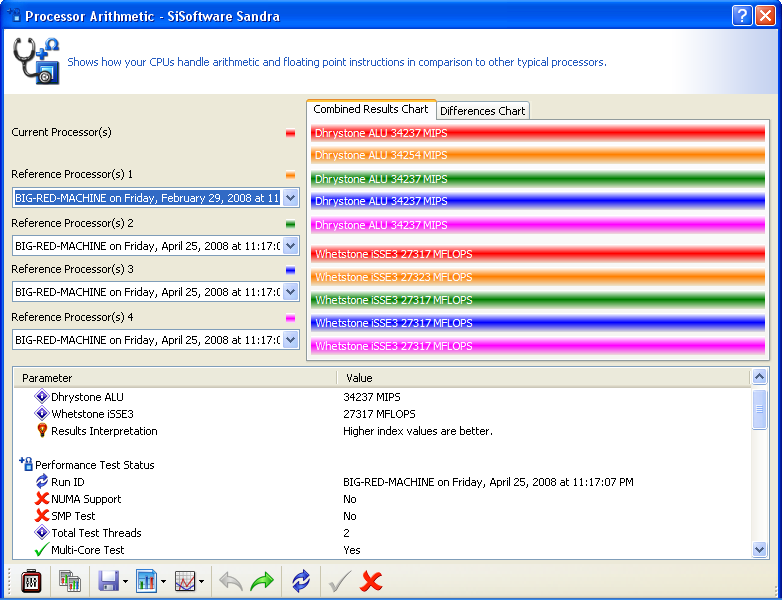Click the list scroll up arrow
782x600 pixels.
759,377
